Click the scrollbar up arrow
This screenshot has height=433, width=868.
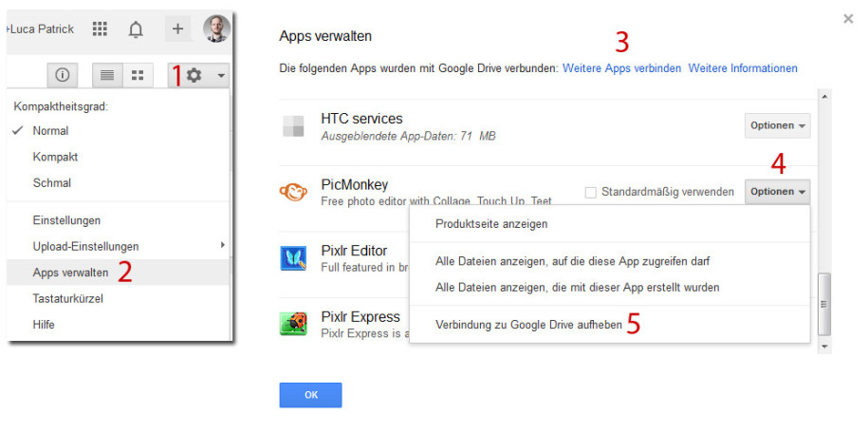(824, 97)
